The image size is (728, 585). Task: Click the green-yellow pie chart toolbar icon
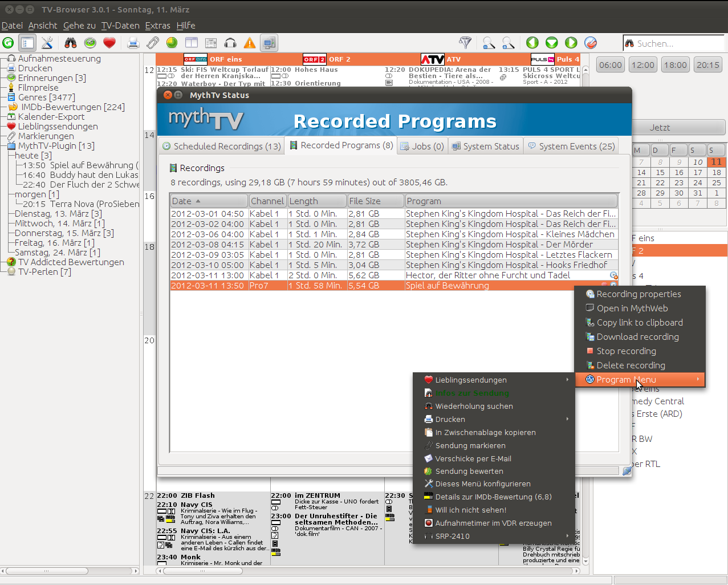point(172,43)
